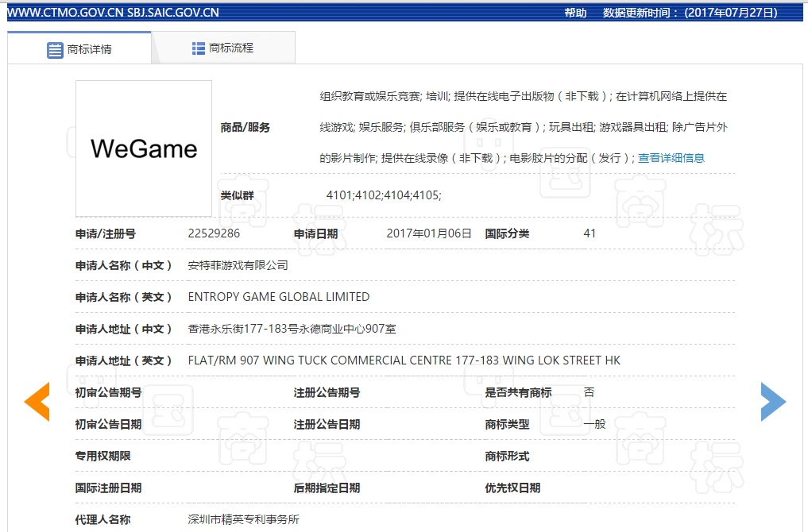Click the WeGame trademark image

coord(144,148)
